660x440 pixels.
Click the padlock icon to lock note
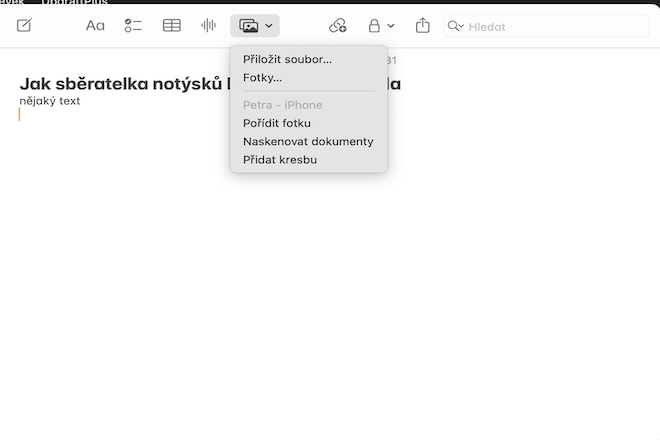(374, 26)
